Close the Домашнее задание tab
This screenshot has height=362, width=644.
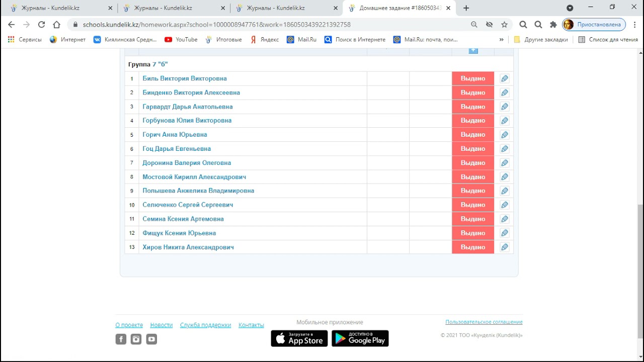[448, 8]
